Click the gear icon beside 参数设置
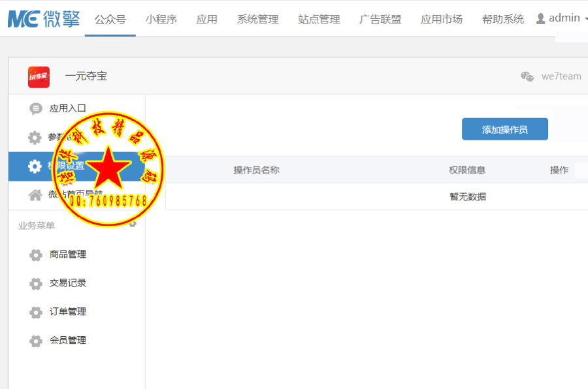Viewport: 588px width, 389px height. [37, 137]
